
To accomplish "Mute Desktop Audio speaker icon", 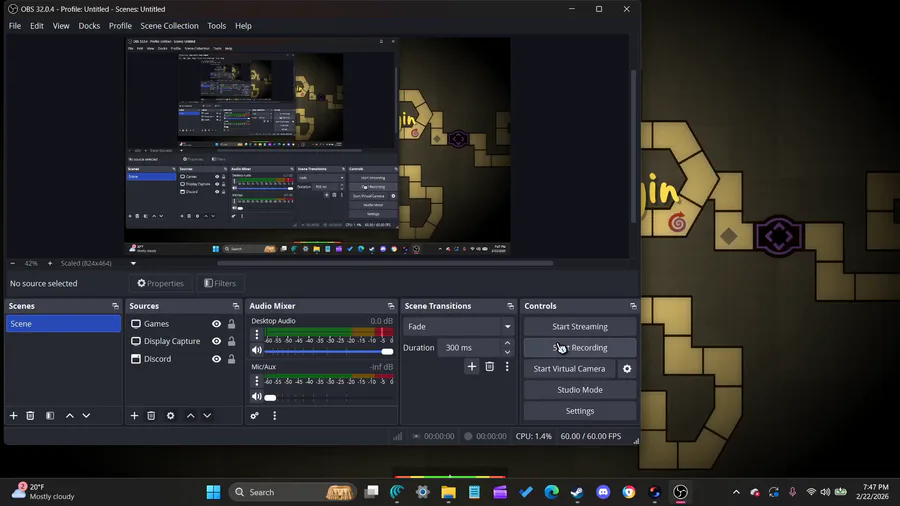I will point(257,351).
